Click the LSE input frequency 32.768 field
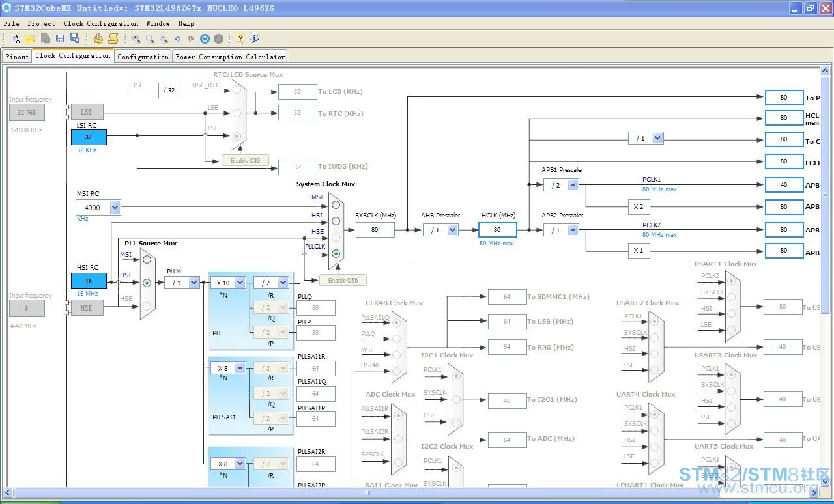The image size is (834, 504). click(27, 112)
